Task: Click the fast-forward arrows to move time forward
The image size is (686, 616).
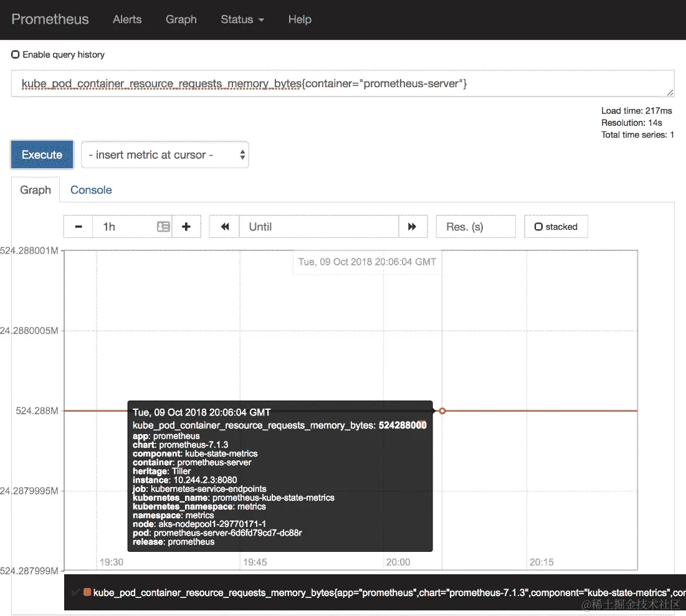Action: [x=412, y=227]
